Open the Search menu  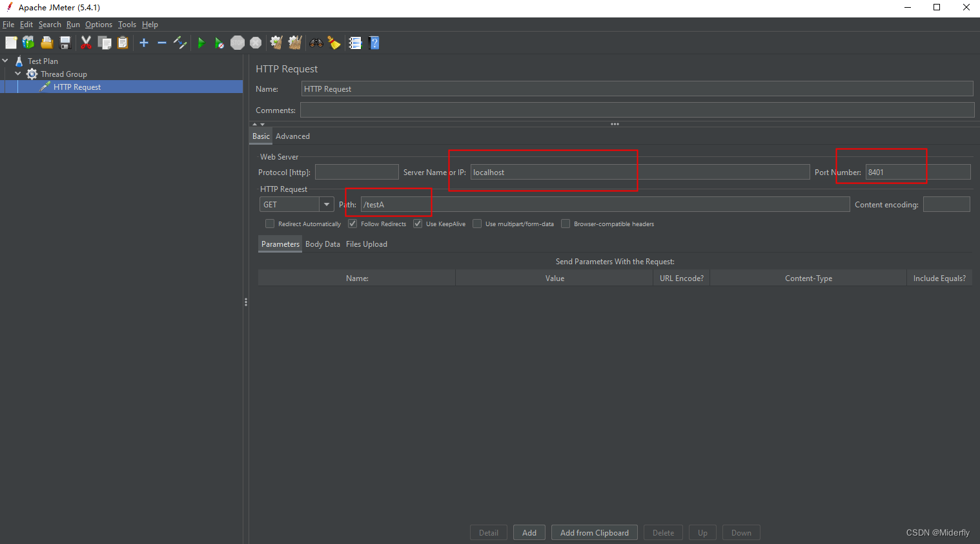[x=50, y=25]
